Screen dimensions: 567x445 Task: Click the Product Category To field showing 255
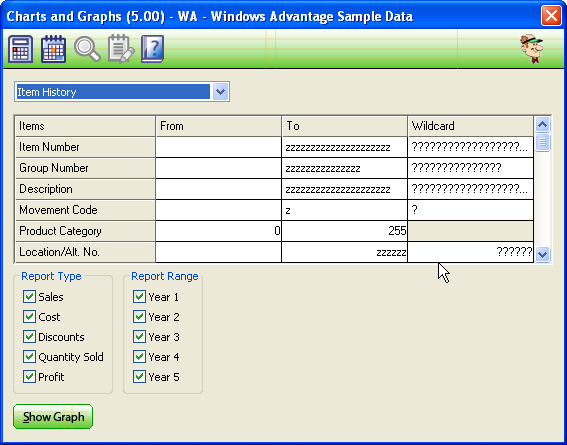tap(345, 231)
